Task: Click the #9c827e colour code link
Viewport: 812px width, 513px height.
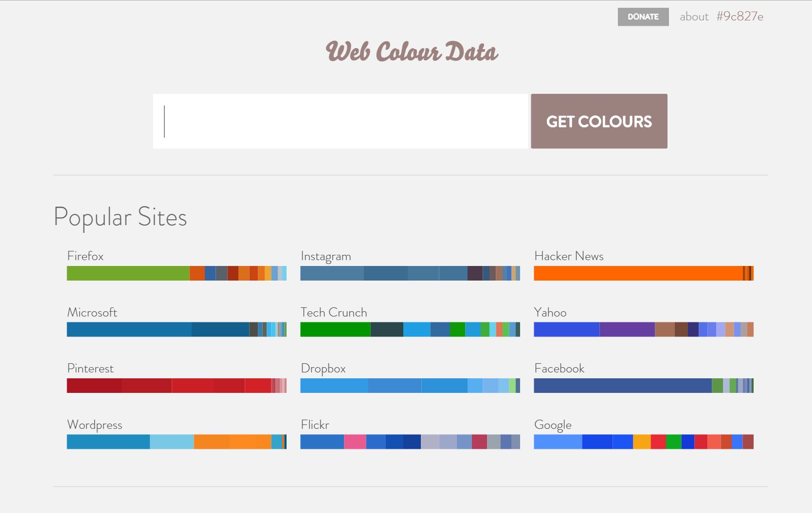Action: click(x=740, y=17)
